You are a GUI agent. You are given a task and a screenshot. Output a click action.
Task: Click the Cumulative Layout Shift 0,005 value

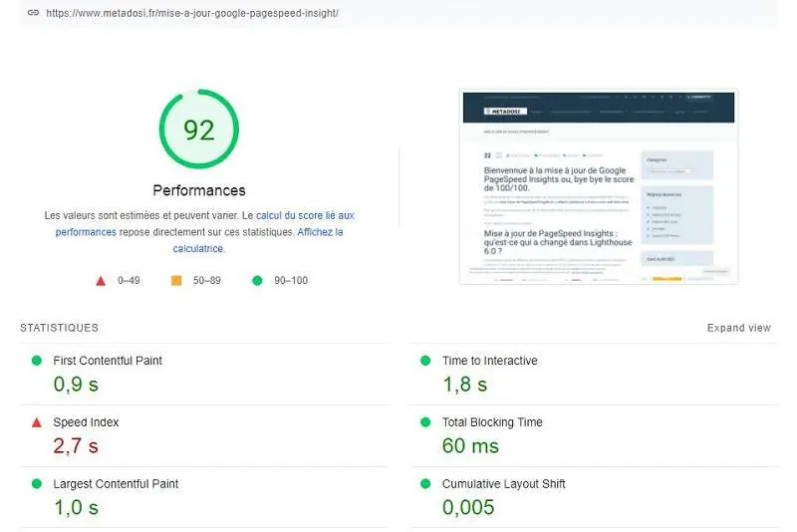468,507
